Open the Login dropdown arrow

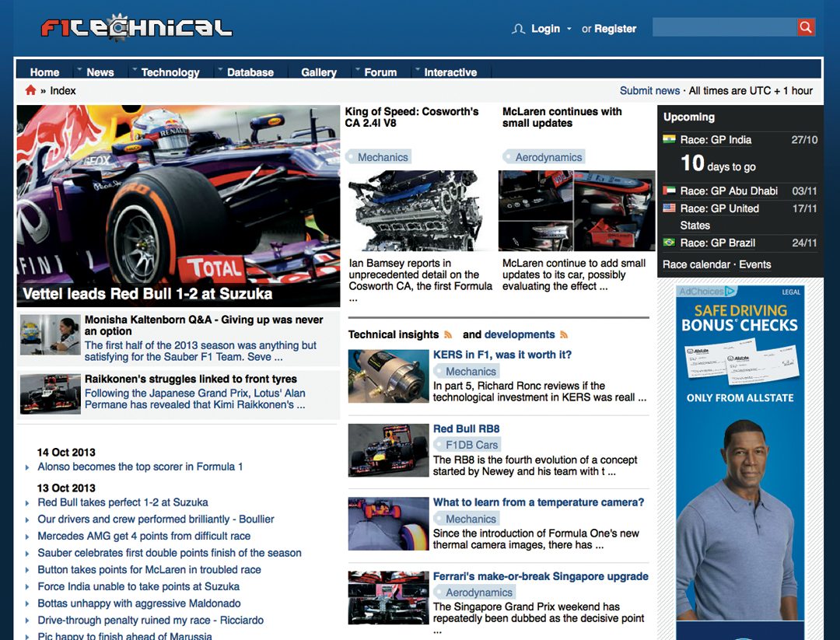[569, 29]
